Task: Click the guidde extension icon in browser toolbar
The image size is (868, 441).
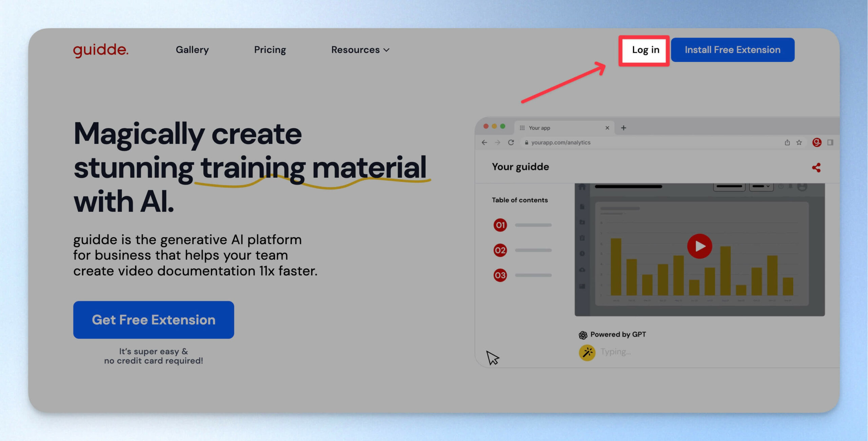Action: [x=816, y=142]
